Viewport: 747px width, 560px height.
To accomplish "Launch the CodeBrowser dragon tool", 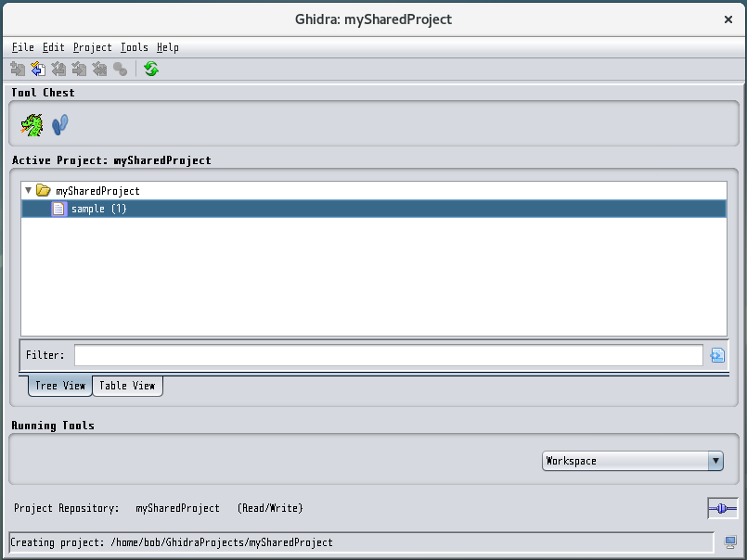I will point(32,125).
